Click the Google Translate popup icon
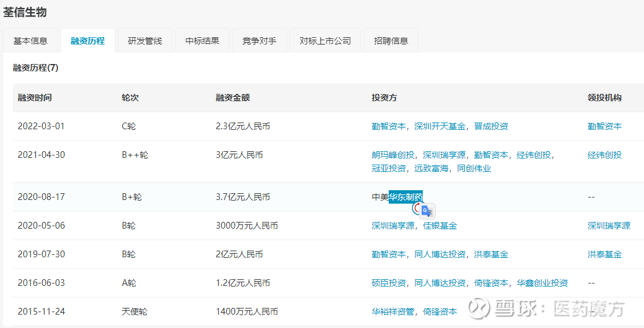Screen dimensions: 644x328 coord(426,210)
